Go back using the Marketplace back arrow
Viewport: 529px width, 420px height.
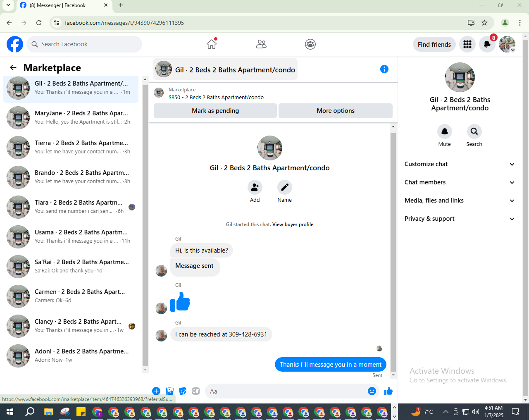click(x=13, y=67)
